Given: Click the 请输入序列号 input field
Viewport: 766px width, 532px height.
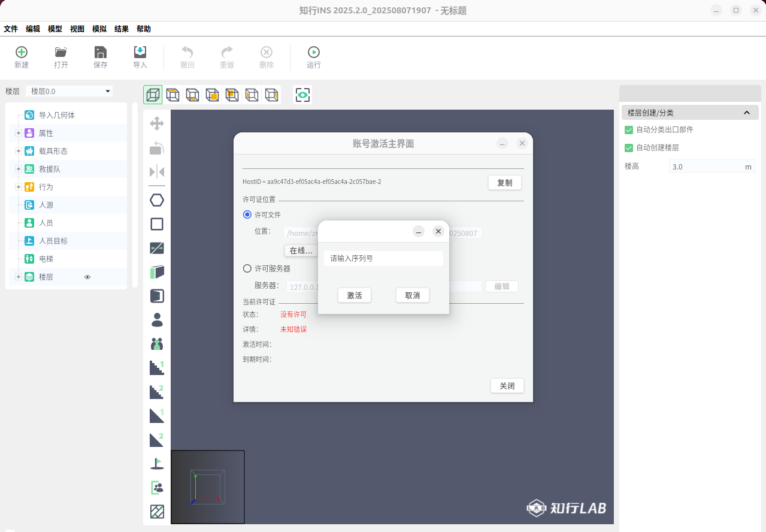Looking at the screenshot, I should click(383, 258).
